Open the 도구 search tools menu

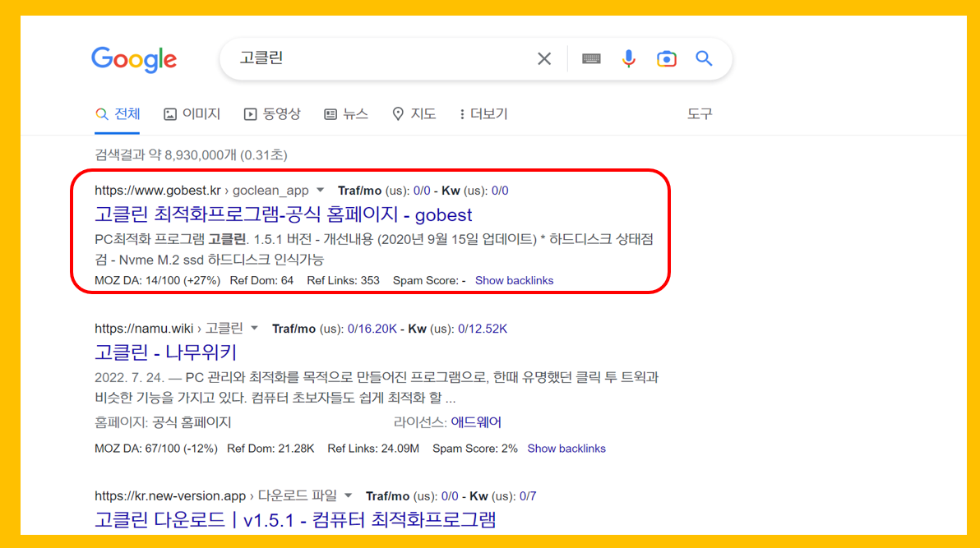click(699, 113)
